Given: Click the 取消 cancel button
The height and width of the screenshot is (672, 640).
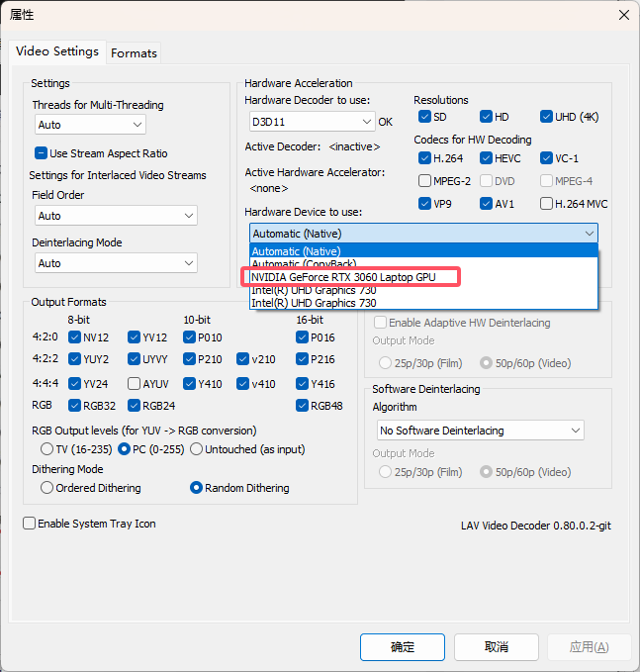Looking at the screenshot, I should click(496, 646).
